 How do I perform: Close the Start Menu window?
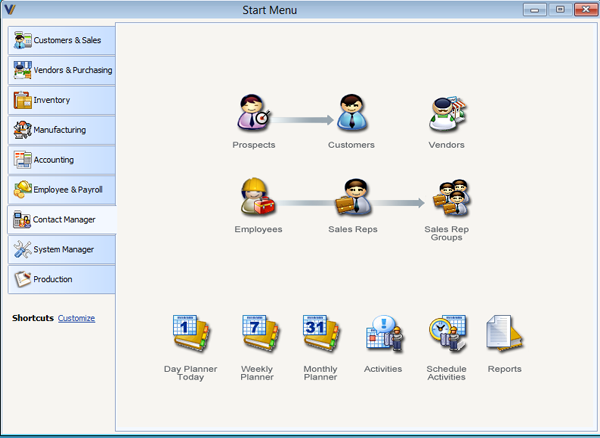[586, 10]
